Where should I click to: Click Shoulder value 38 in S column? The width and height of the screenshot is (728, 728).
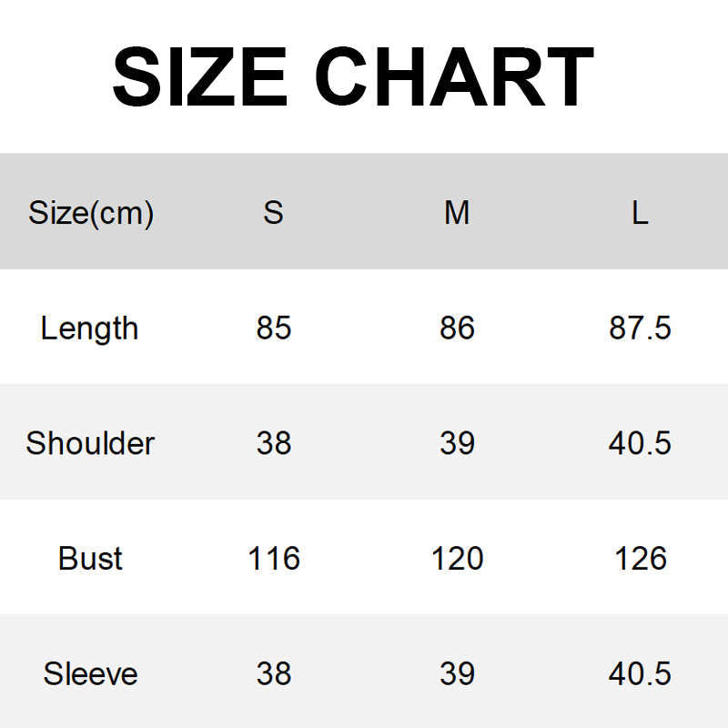(x=273, y=443)
